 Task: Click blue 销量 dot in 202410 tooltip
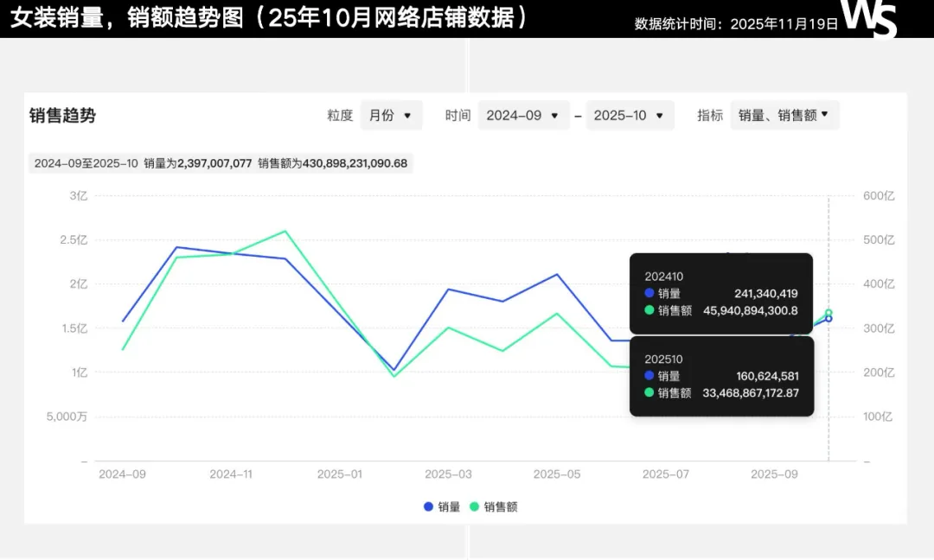tap(649, 294)
